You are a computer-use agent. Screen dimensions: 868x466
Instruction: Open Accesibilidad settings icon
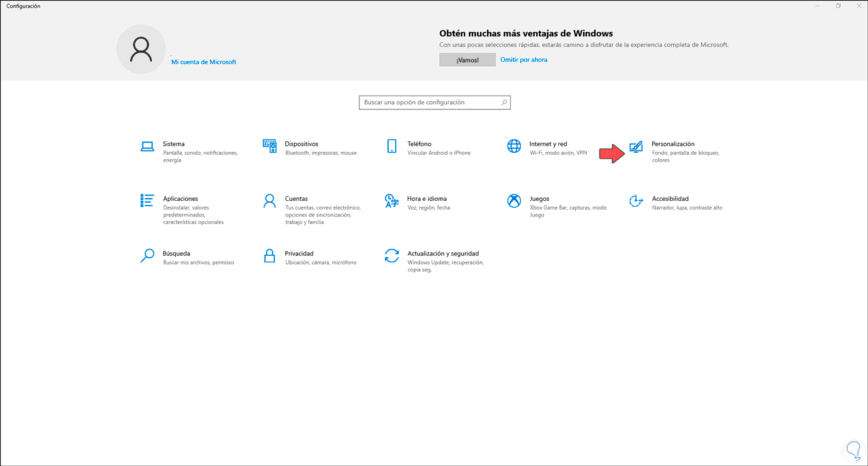(x=636, y=201)
